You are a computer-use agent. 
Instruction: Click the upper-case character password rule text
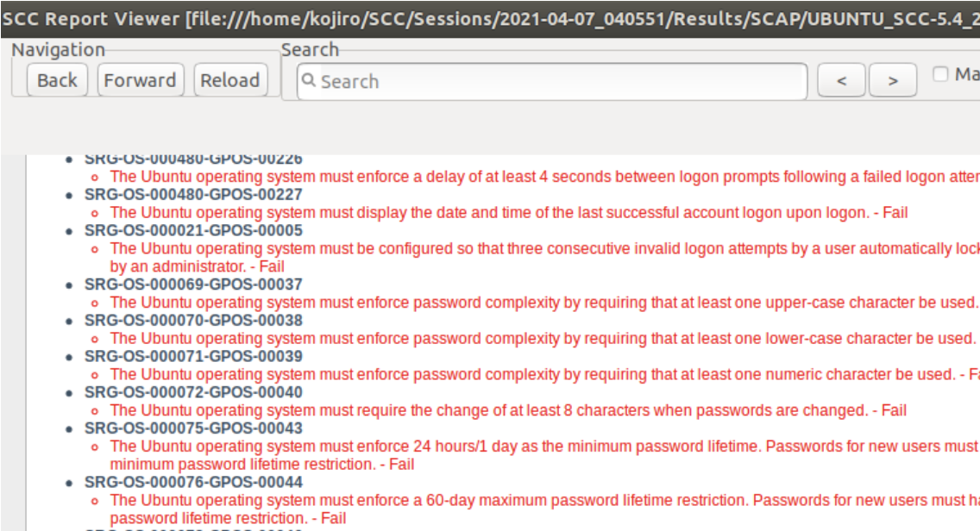(543, 303)
